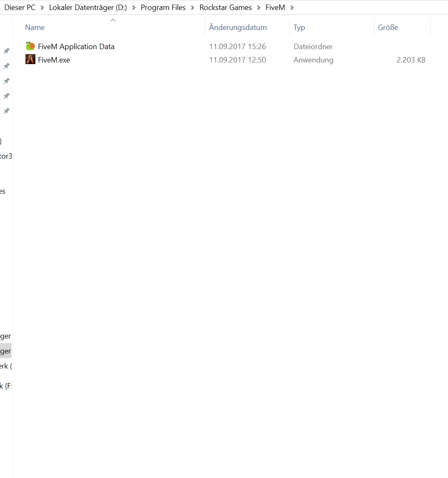Go to Lokaler Datenträger (D:) in breadcrumb

(88, 7)
